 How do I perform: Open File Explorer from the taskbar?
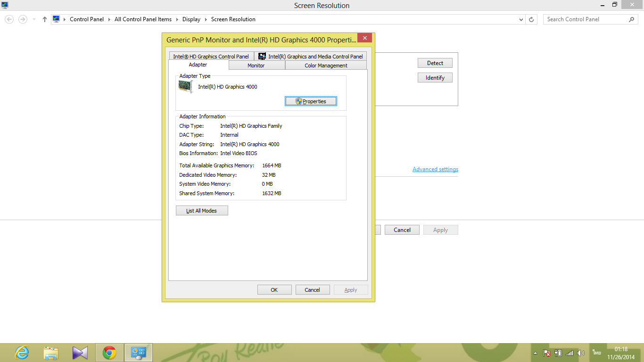click(x=51, y=353)
